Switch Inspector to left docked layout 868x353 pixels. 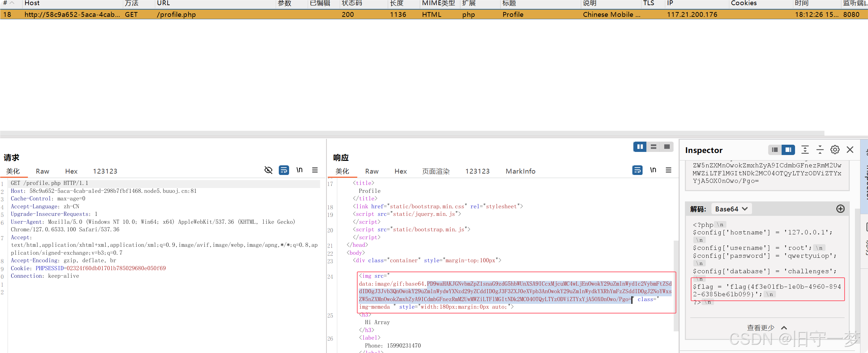775,150
